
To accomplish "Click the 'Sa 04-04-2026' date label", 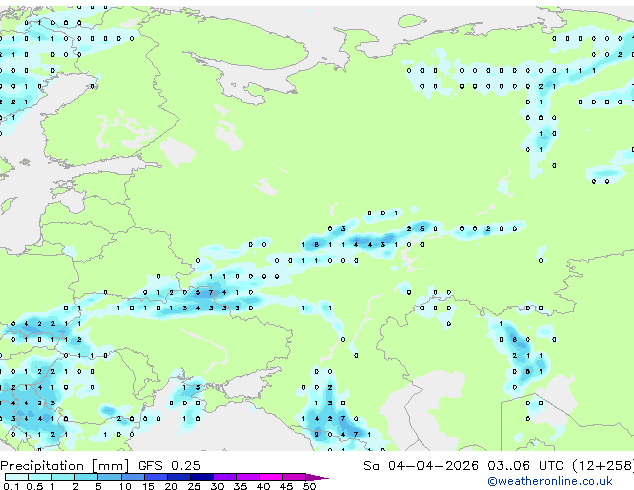I will click(x=421, y=466).
